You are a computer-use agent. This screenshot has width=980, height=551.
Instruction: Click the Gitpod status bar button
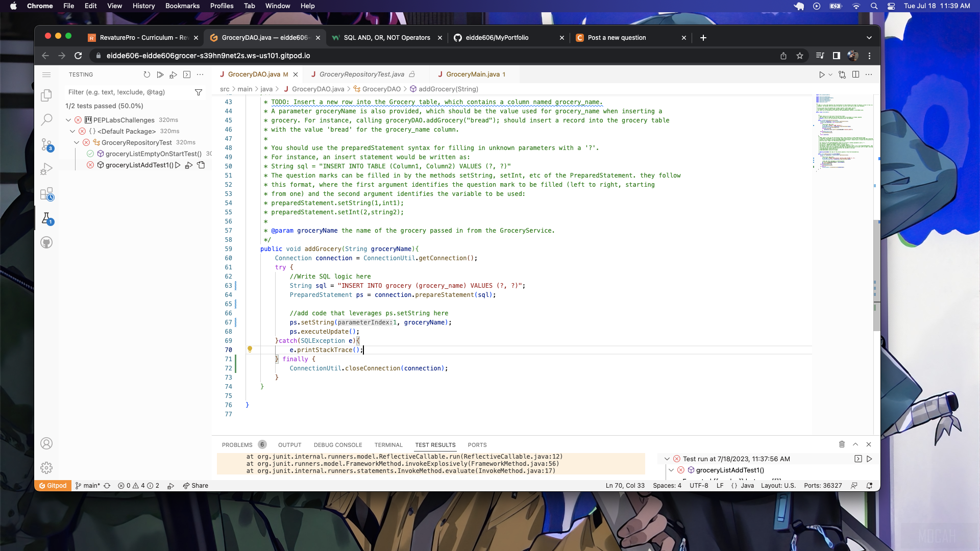pos(53,486)
